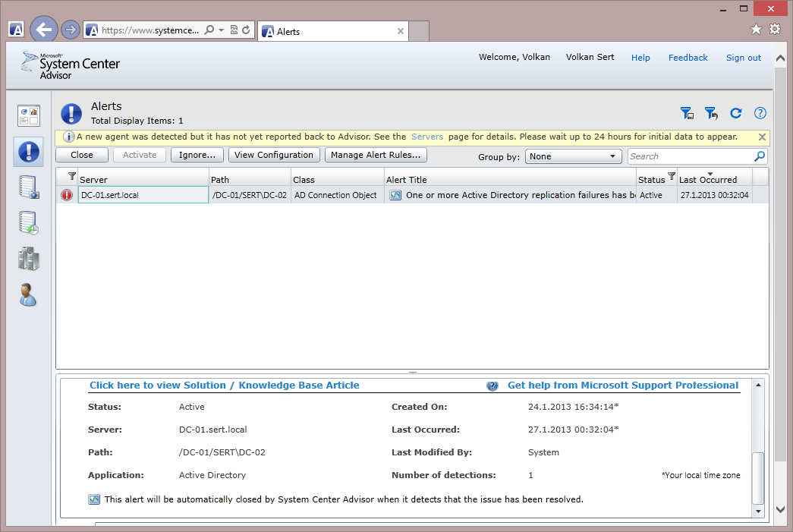Click the System Center Advisor logo
Image resolution: width=793 pixels, height=532 pixels.
pos(71,65)
